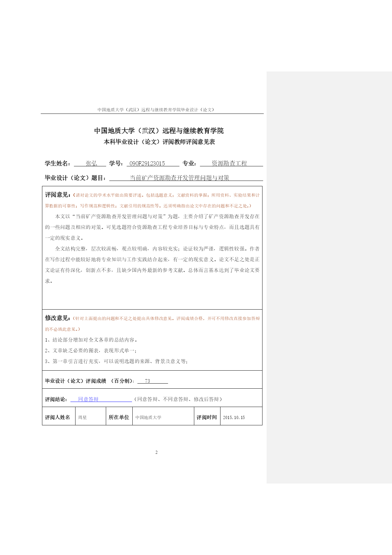Image resolution: width=392 pixels, height=555 pixels.
Task: Click the page header '中国地质大学（武汉）远程与继续教育学院毕业设计（论文）'
Action: 156,110
